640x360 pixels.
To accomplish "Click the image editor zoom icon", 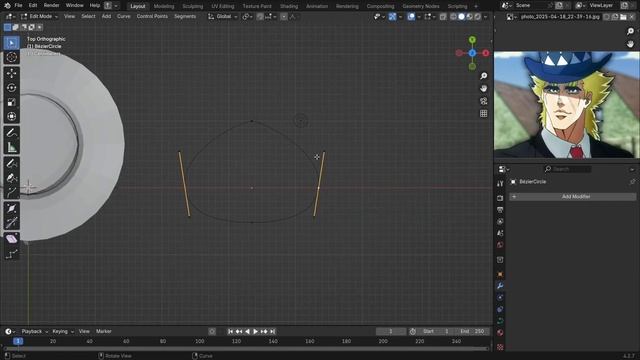I will tap(630, 31).
